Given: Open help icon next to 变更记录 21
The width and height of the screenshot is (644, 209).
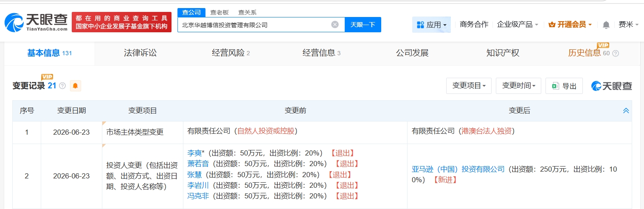Looking at the screenshot, I should (62, 86).
